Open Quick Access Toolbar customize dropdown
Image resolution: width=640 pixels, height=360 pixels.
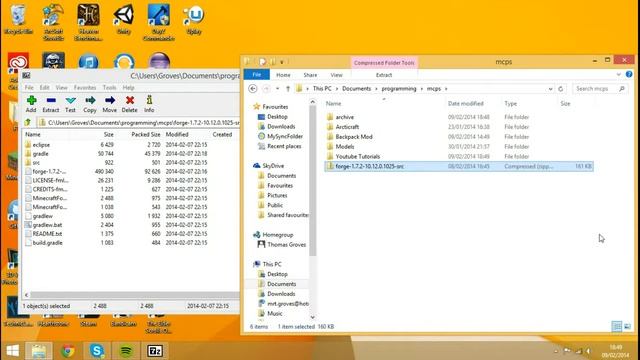[282, 62]
